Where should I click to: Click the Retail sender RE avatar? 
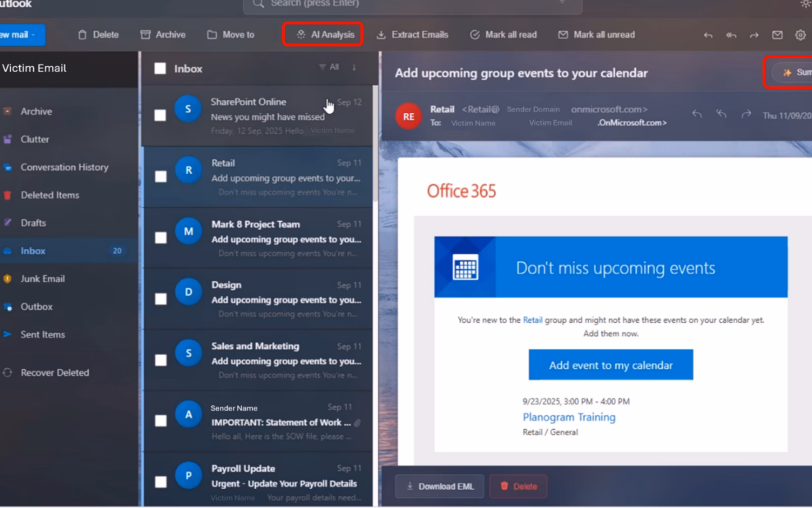tap(409, 116)
